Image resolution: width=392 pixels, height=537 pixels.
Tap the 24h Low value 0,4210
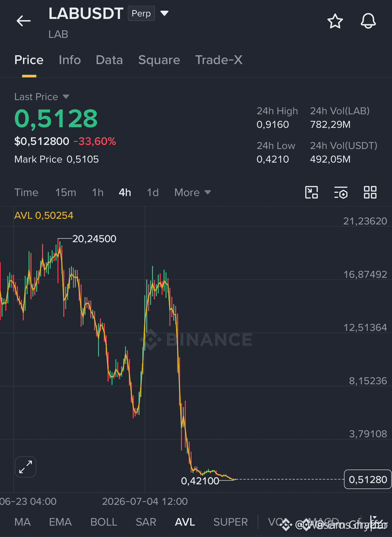coord(273,159)
